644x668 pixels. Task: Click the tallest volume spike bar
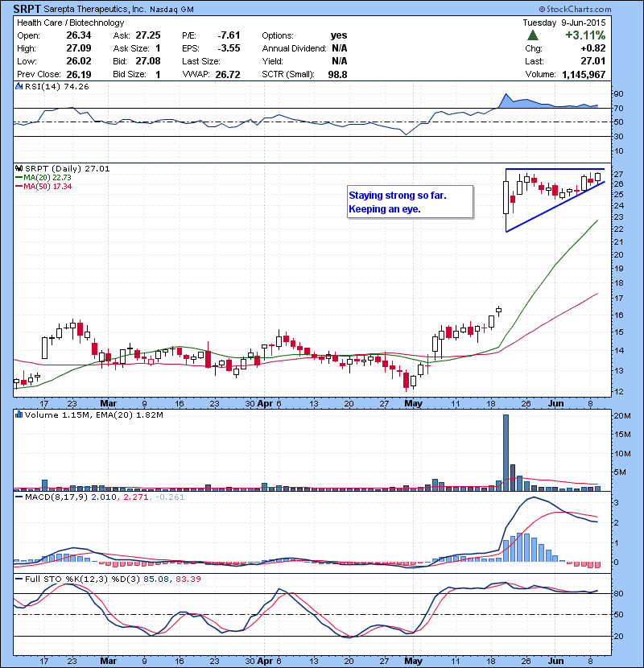[506, 452]
